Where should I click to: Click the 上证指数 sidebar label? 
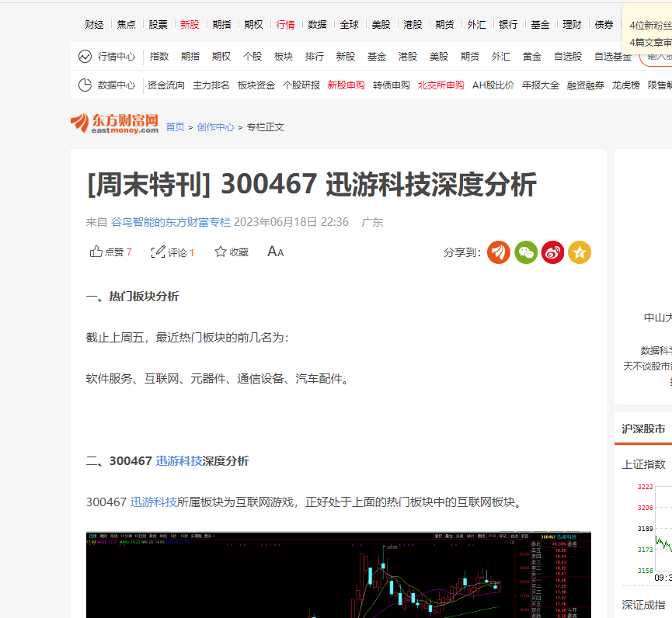[644, 464]
